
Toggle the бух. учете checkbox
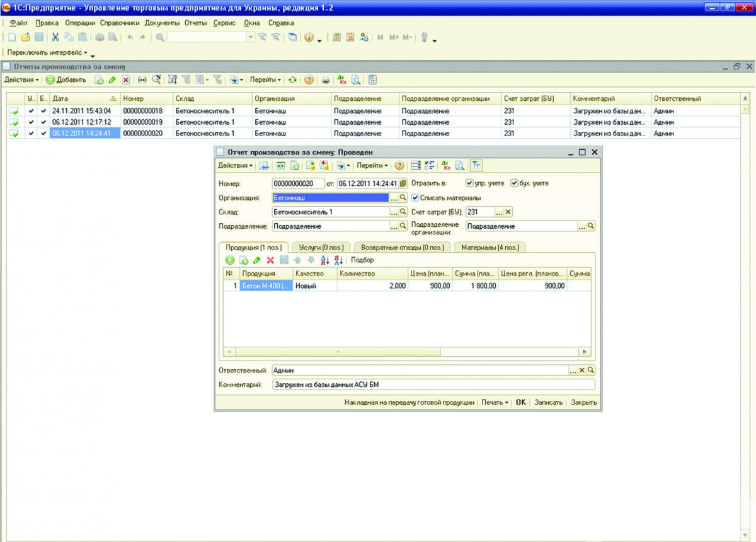tap(514, 183)
